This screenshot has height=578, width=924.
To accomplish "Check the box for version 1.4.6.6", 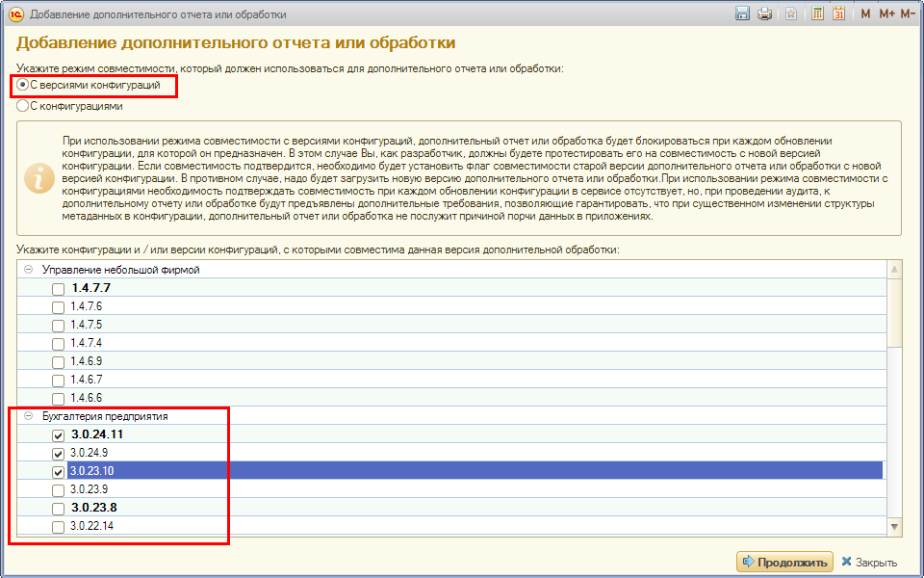I will (x=58, y=399).
